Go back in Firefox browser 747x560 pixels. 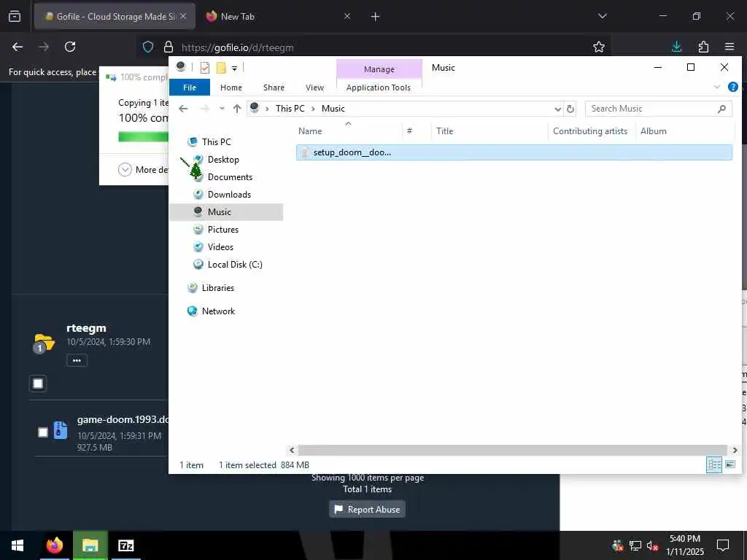[18, 47]
